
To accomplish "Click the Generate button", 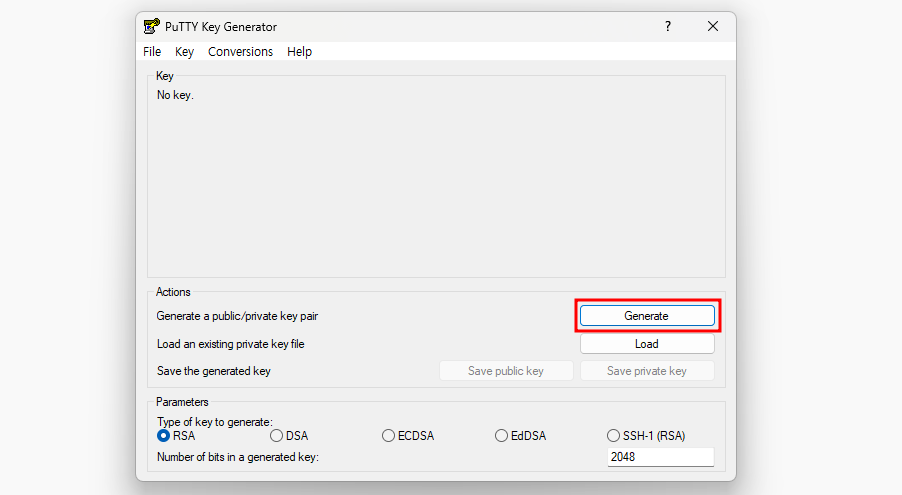I will tap(647, 315).
